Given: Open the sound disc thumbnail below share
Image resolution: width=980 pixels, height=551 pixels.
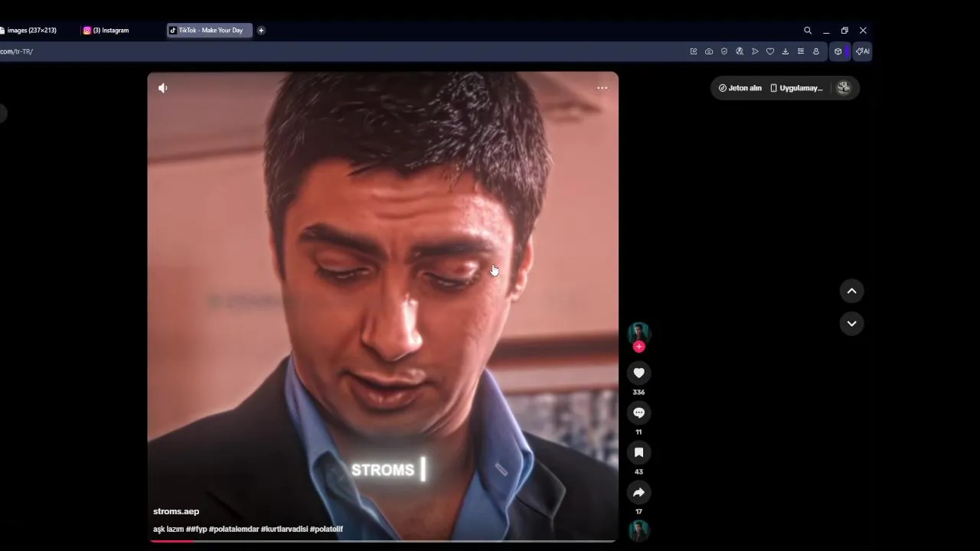Looking at the screenshot, I should coord(639,530).
